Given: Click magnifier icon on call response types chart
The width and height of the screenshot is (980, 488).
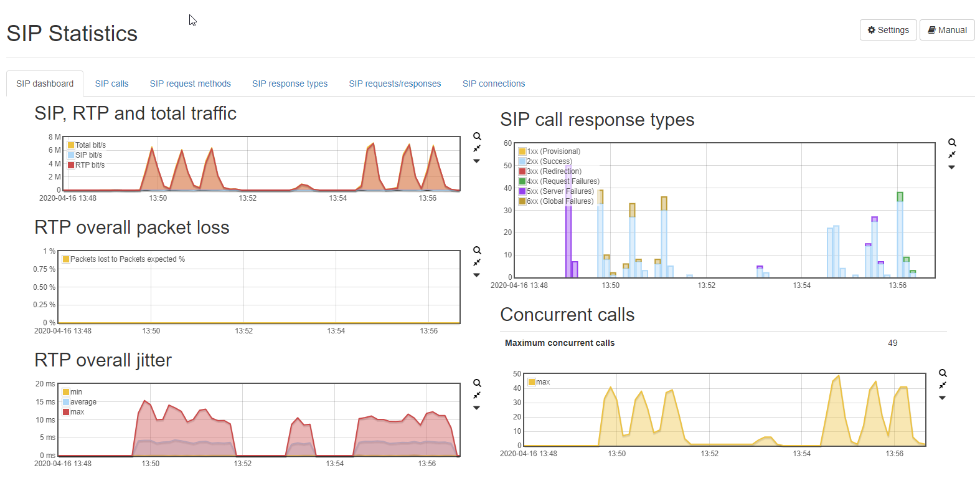Looking at the screenshot, I should pos(952,142).
